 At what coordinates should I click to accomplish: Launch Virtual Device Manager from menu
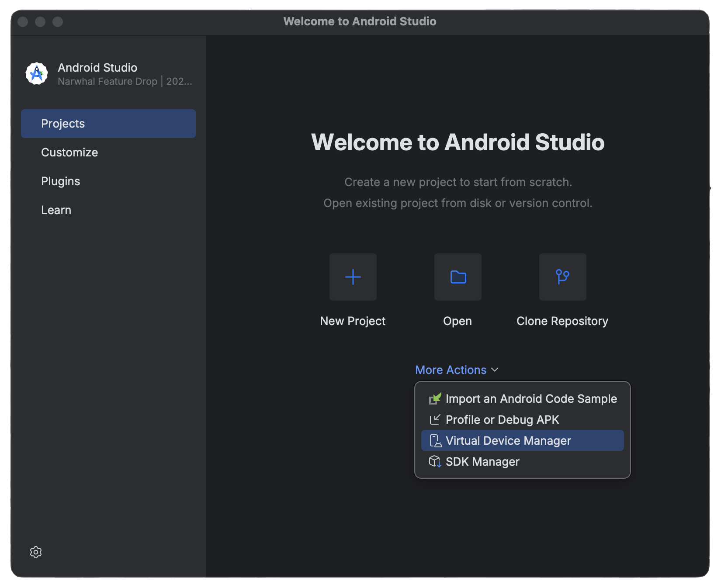[x=523, y=441]
